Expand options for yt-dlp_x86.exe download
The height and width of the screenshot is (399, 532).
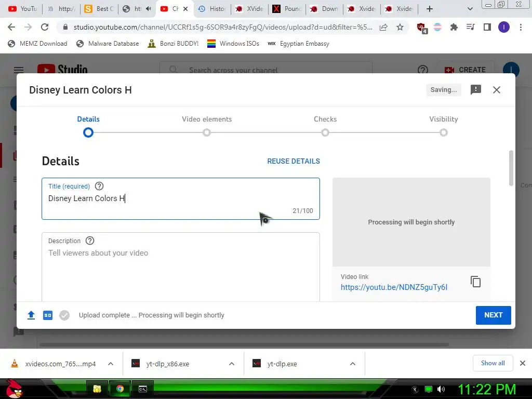(x=232, y=364)
